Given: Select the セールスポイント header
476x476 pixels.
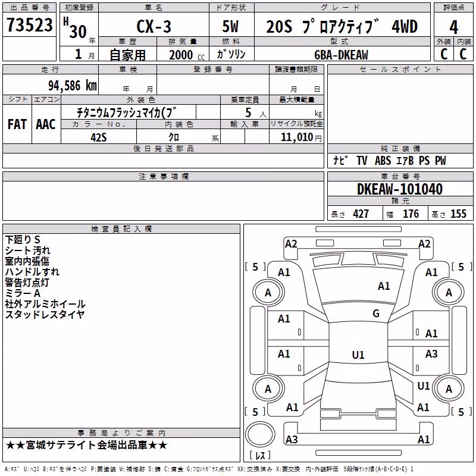Looking at the screenshot, I should (400, 70).
